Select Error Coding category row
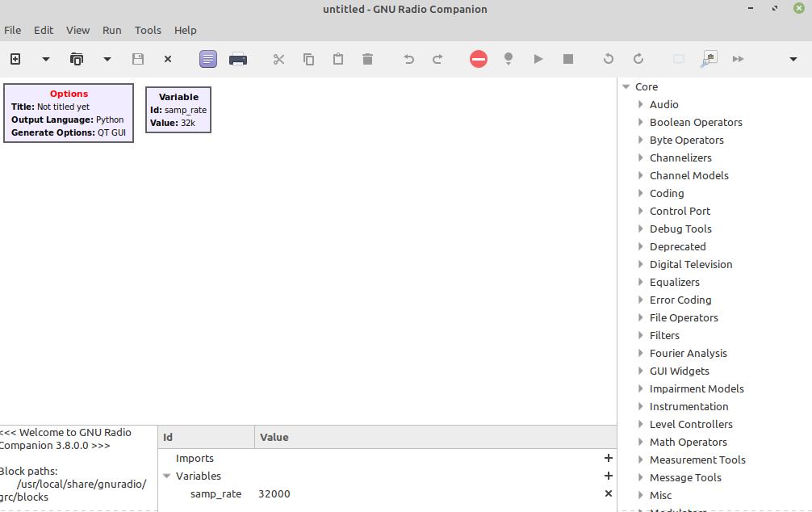The height and width of the screenshot is (512, 812). point(714,300)
